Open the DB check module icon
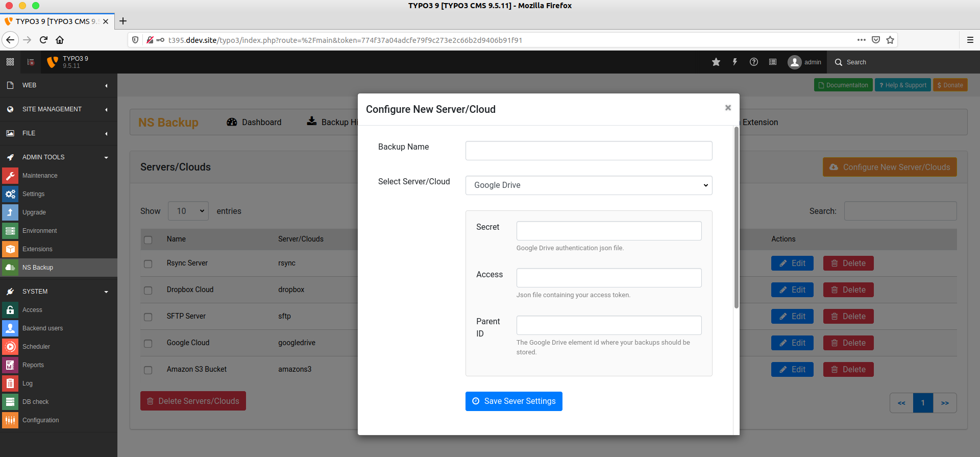980x457 pixels. coord(10,402)
